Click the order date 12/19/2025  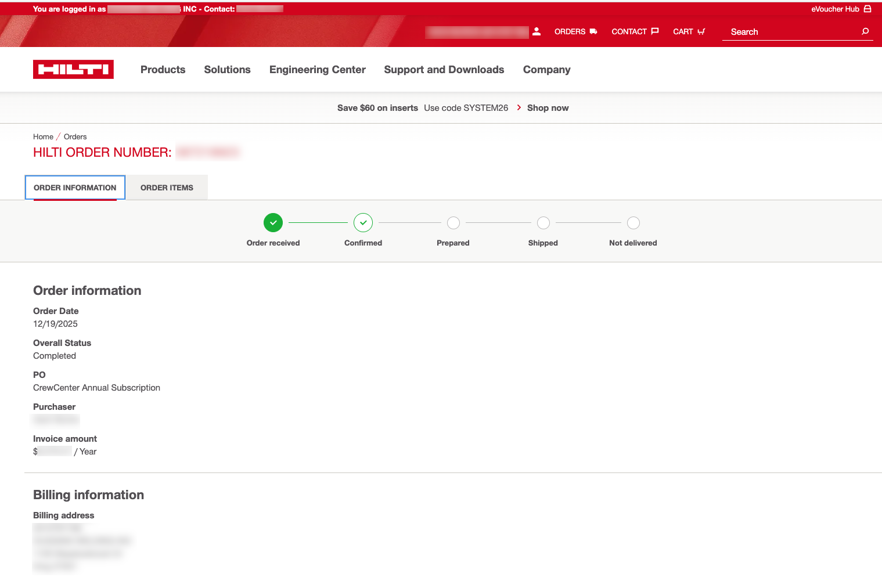(x=55, y=324)
